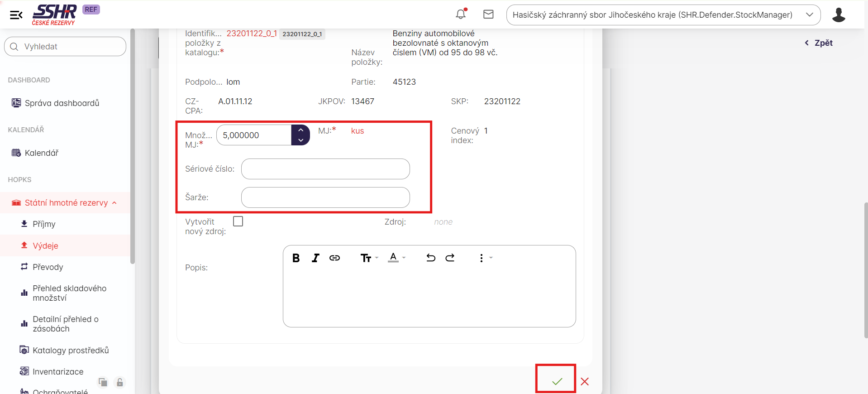
Task: Open the text color picker
Action: 396,258
